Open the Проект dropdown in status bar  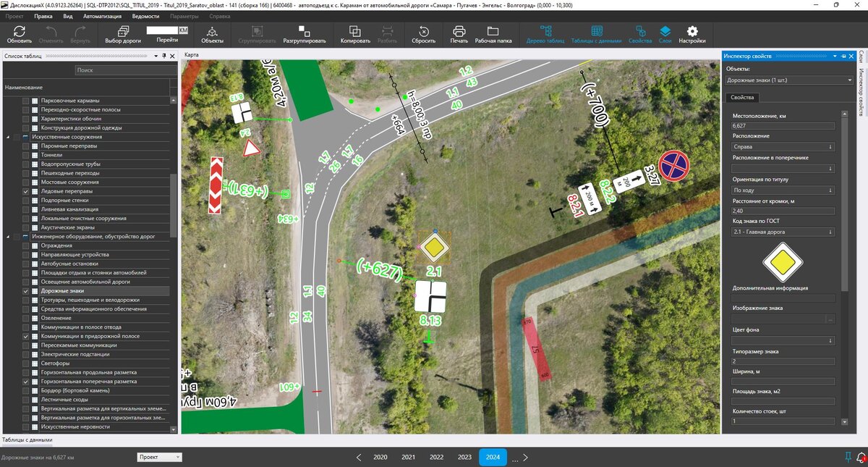(160, 457)
